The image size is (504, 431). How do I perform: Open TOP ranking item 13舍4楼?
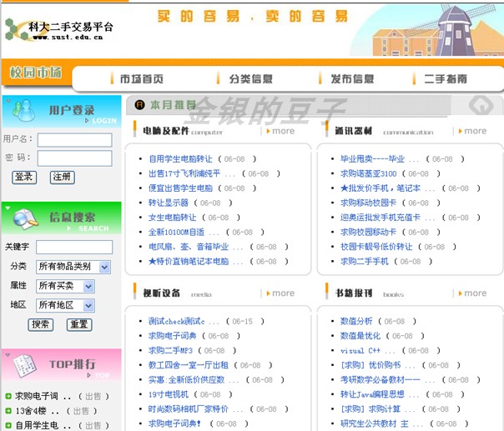pos(31,411)
